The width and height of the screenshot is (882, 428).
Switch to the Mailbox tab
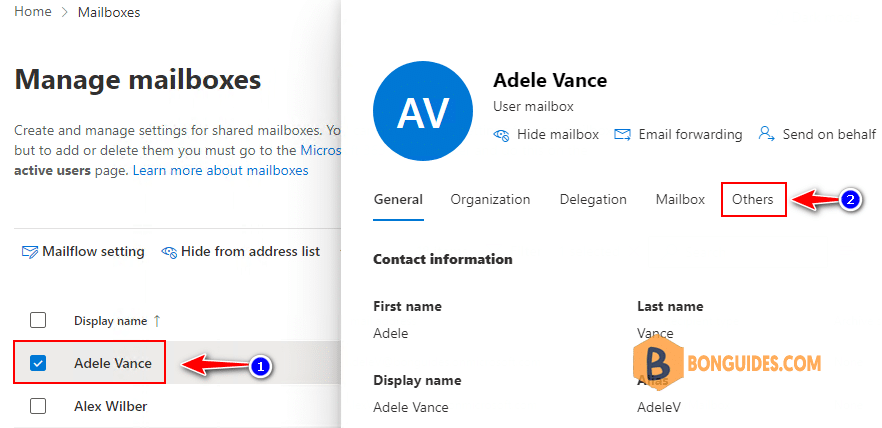click(x=680, y=200)
